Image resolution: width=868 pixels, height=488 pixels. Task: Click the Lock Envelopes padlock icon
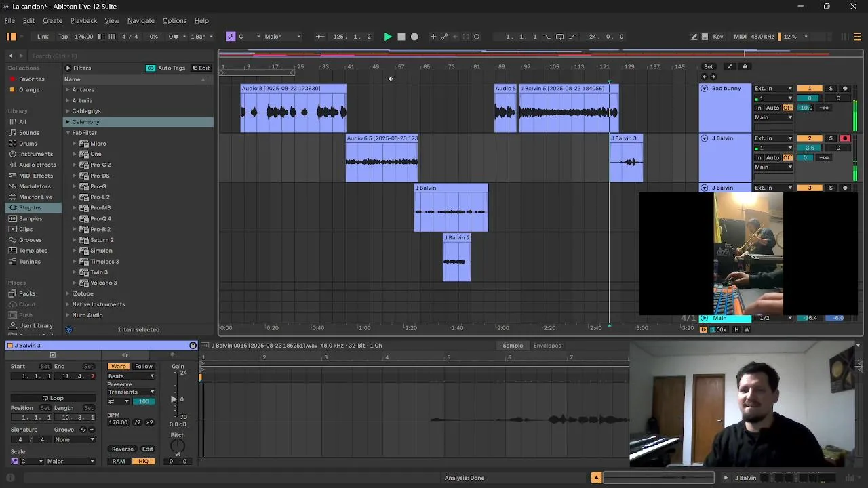tap(745, 66)
